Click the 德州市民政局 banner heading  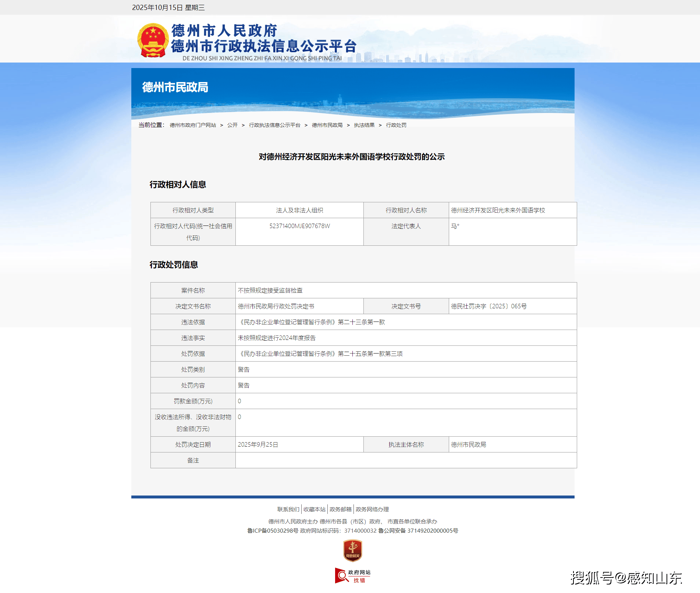coord(175,87)
